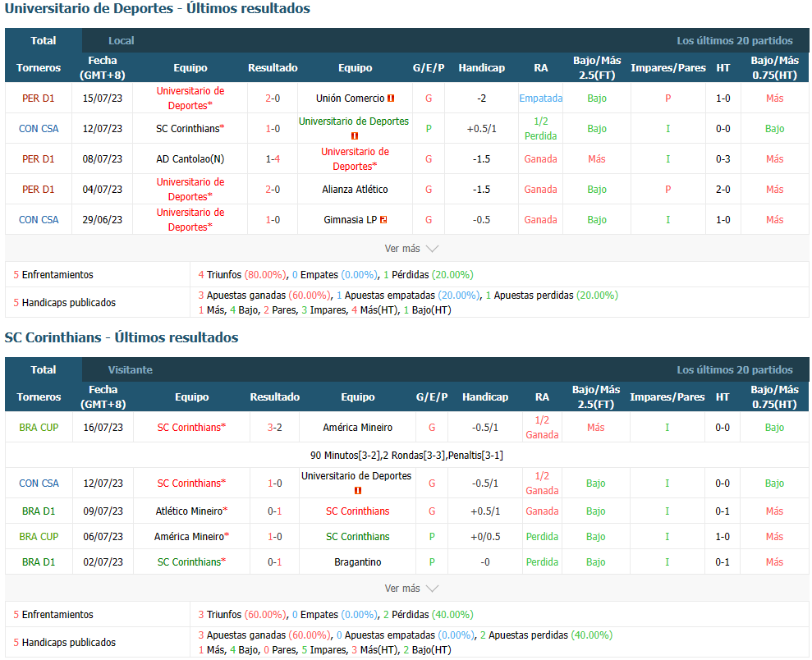Click 1/2 Perdida in first table
812x660 pixels.
540,128
